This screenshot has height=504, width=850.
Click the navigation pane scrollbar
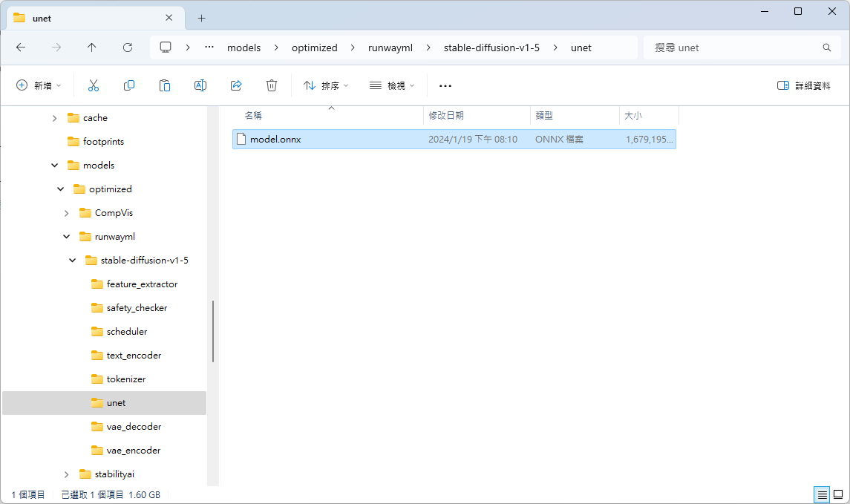213,331
